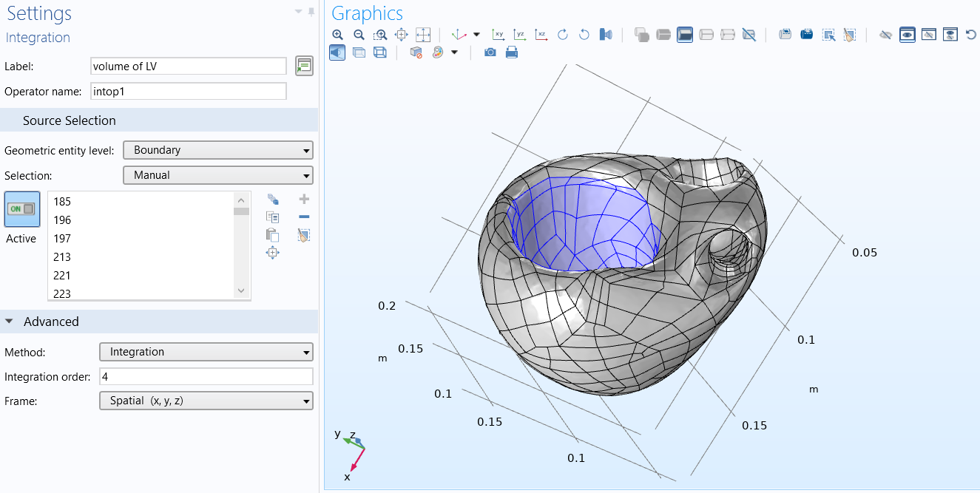Screen dimensions: 980x493
Task: Toggle wireframe rendering in the Graphics toolbar
Action: tap(380, 52)
